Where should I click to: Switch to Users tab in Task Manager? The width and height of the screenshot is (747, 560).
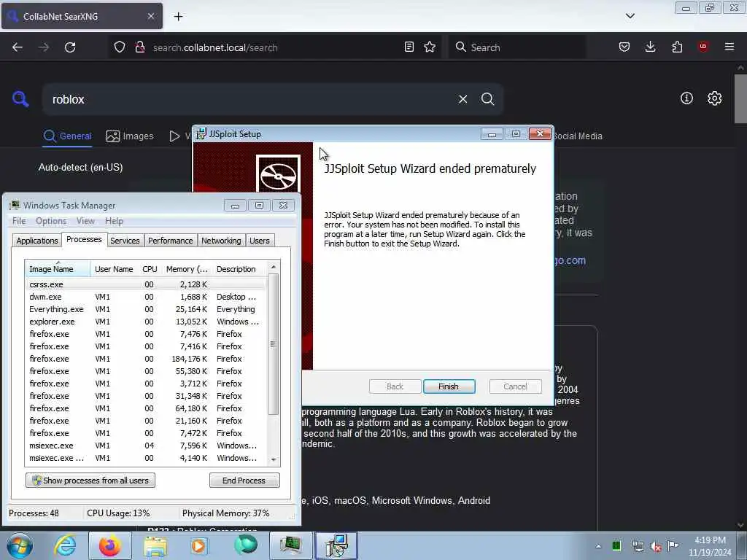tap(260, 241)
